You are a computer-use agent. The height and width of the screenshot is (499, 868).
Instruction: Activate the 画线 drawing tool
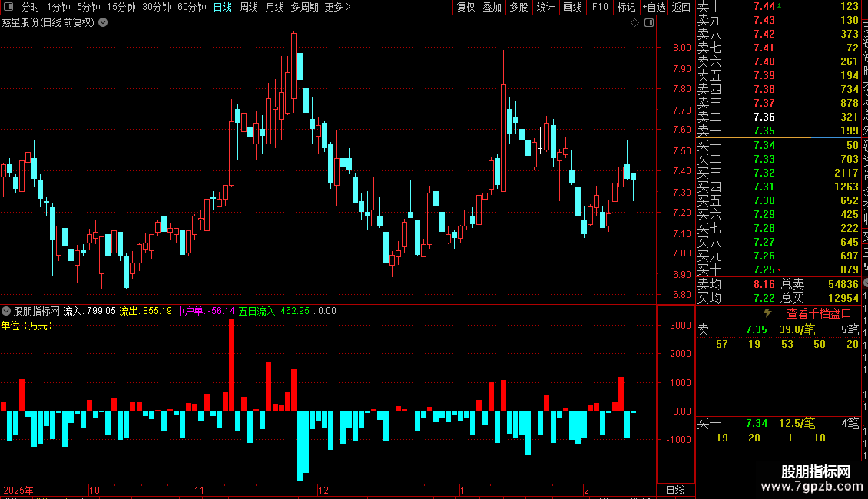[572, 7]
